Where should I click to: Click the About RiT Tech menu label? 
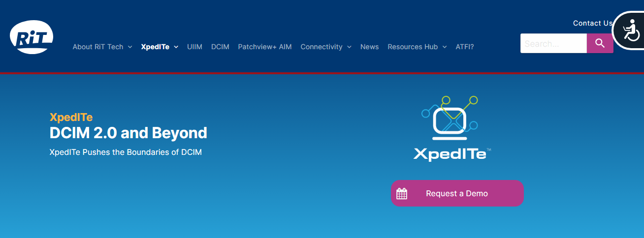click(x=97, y=47)
